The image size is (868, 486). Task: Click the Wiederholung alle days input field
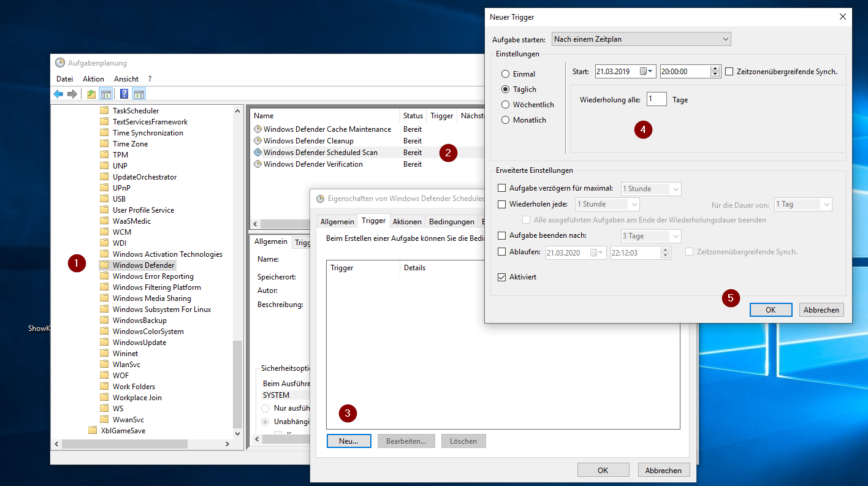click(x=657, y=99)
